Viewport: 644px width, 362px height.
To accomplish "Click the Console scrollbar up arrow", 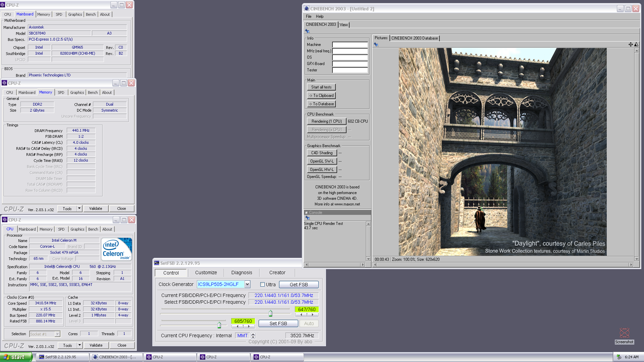I will pos(368,224).
